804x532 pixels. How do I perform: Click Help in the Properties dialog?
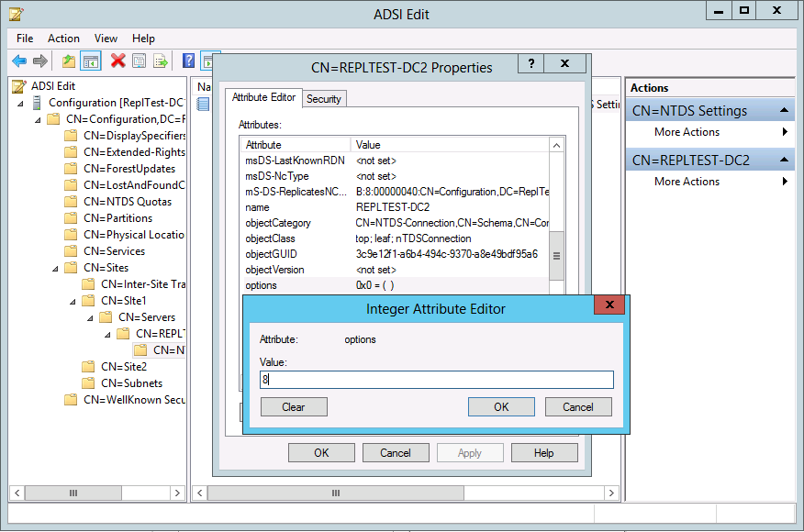(544, 453)
